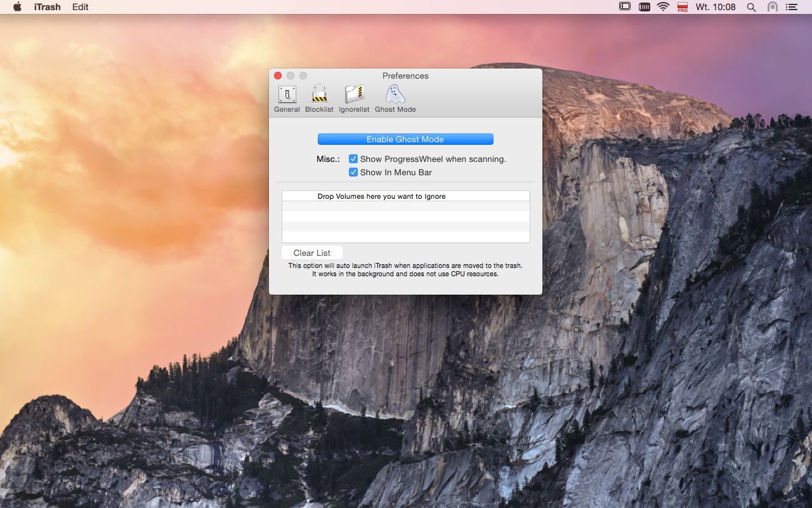The height and width of the screenshot is (508, 812).
Task: Click the Preferences window title
Action: [x=405, y=76]
